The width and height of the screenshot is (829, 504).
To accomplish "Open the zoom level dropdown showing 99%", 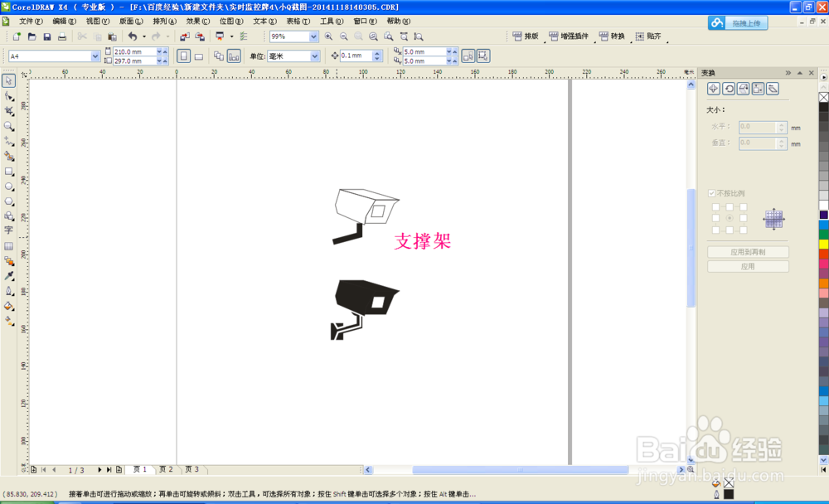I will click(x=313, y=36).
